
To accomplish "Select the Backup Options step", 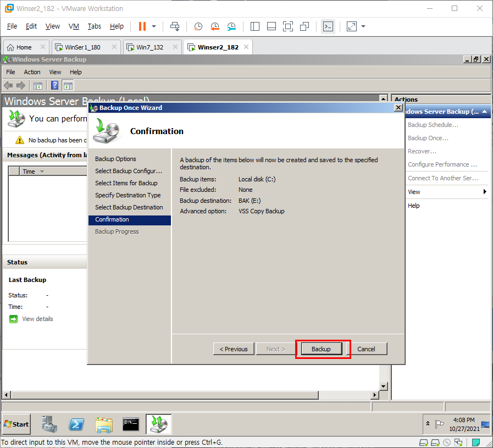I will 115,159.
